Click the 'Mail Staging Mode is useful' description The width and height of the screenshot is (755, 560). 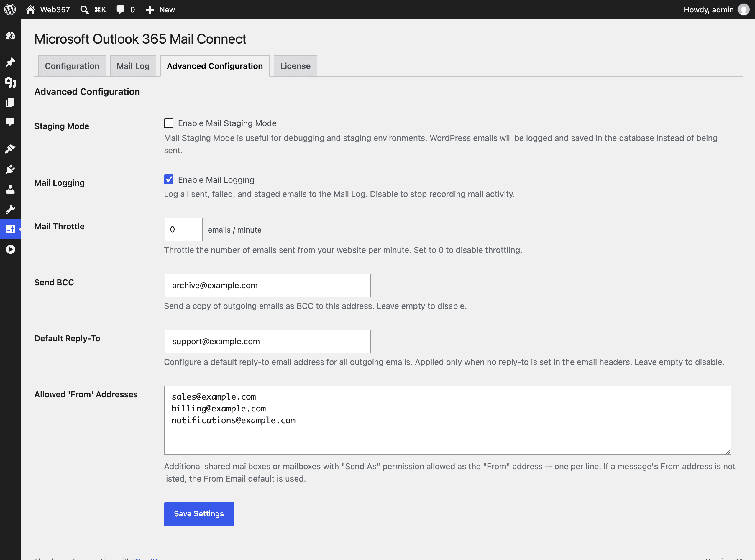pos(441,144)
